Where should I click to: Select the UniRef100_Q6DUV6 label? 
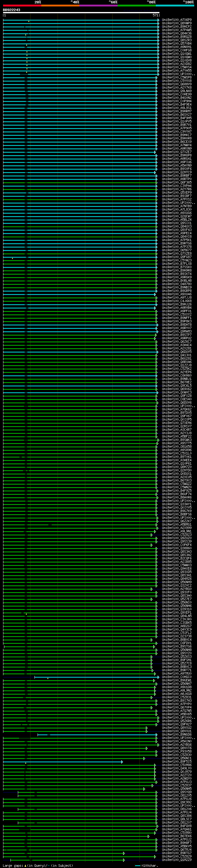tap(176, 403)
